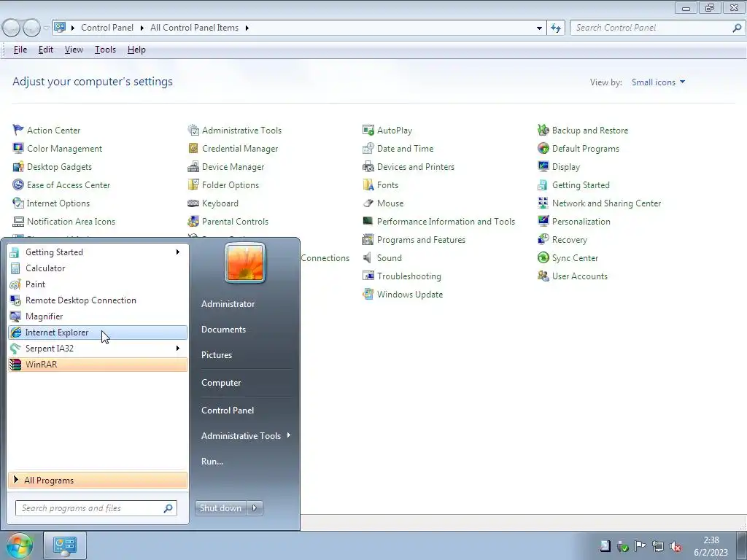Open the Credential Manager icon

[193, 148]
